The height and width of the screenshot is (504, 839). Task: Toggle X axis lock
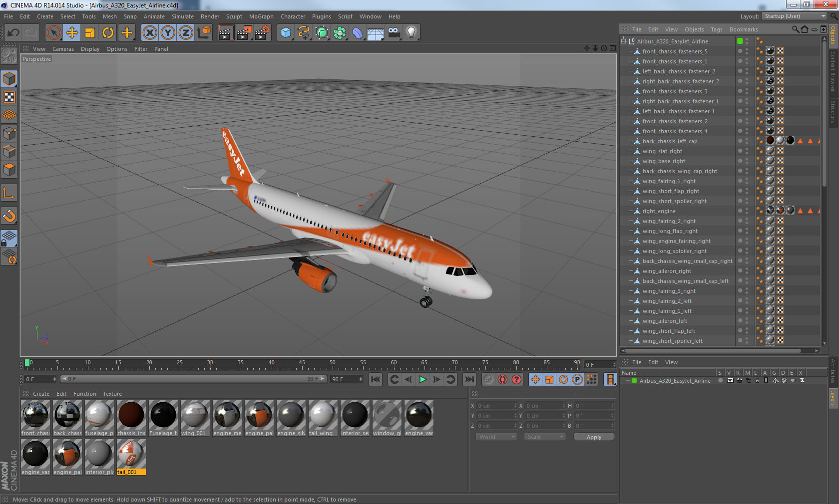coord(150,33)
